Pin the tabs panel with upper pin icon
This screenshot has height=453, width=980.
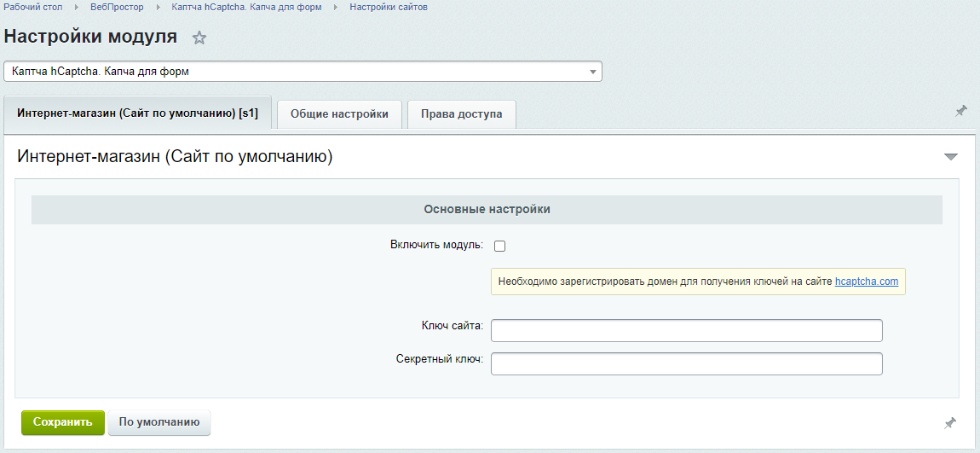(x=960, y=111)
